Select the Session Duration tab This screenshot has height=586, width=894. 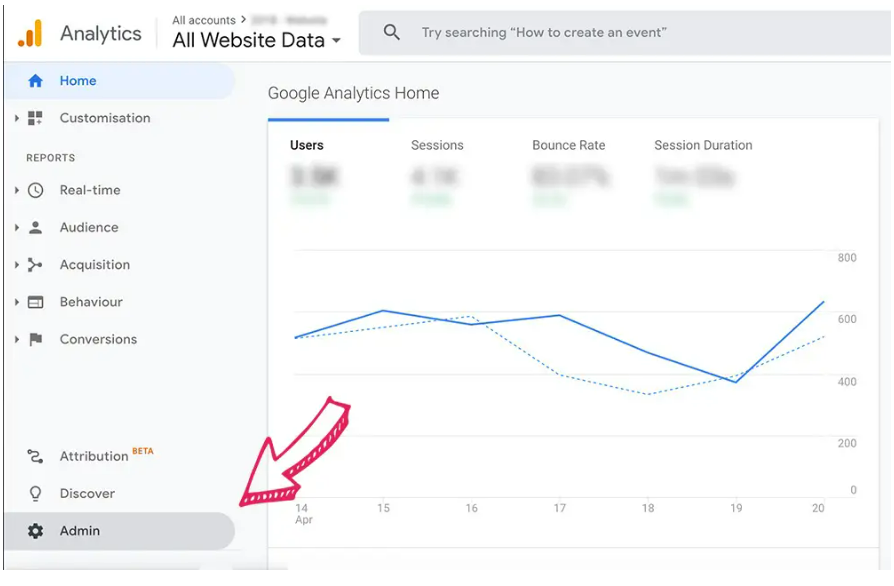tap(703, 145)
